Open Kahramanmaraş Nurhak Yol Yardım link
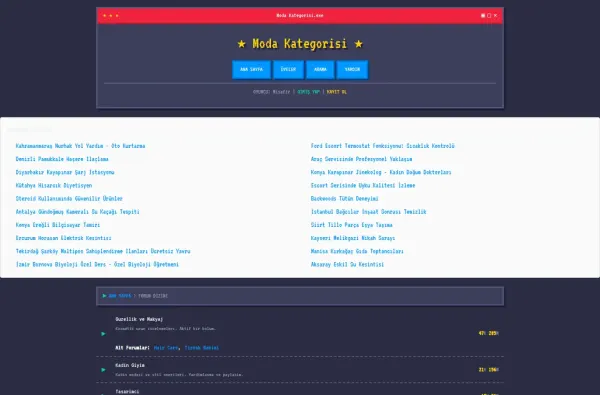Viewport: 600px width, 395px height. coord(80,146)
